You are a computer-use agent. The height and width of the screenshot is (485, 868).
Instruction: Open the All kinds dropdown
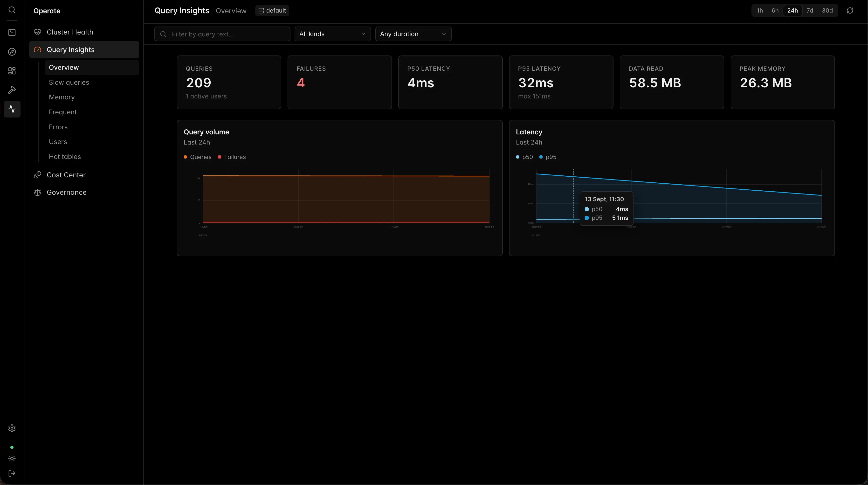click(333, 34)
